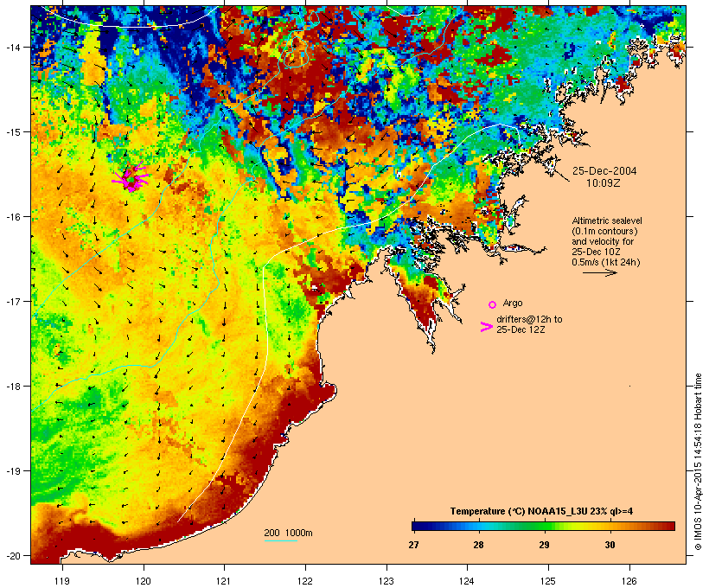
Task: Click the longitude label 119
Action: point(62,581)
